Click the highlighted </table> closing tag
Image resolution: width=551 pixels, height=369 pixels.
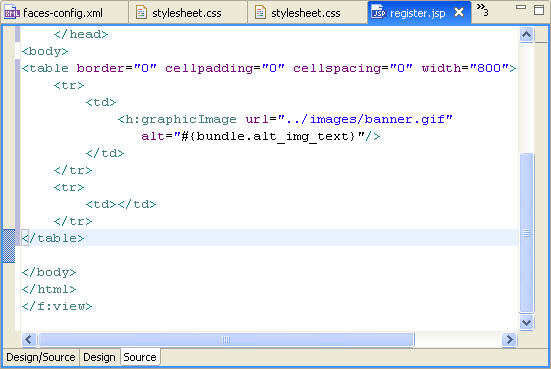pyautogui.click(x=53, y=238)
